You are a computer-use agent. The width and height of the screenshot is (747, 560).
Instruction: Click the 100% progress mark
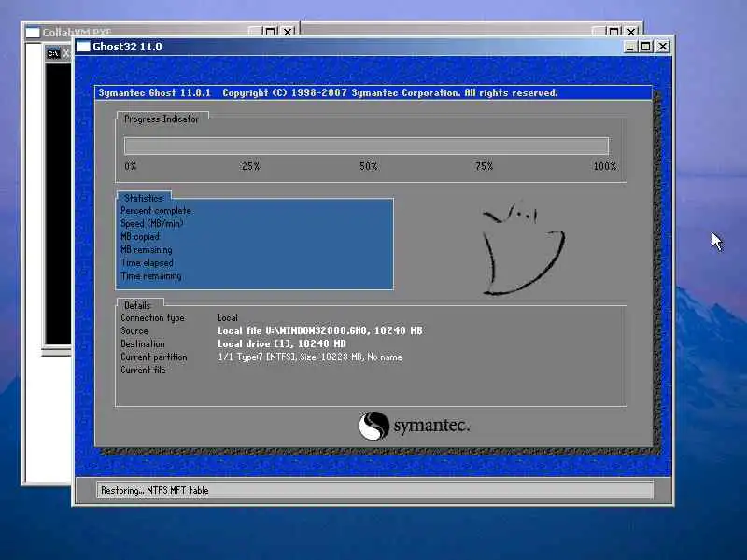(605, 166)
